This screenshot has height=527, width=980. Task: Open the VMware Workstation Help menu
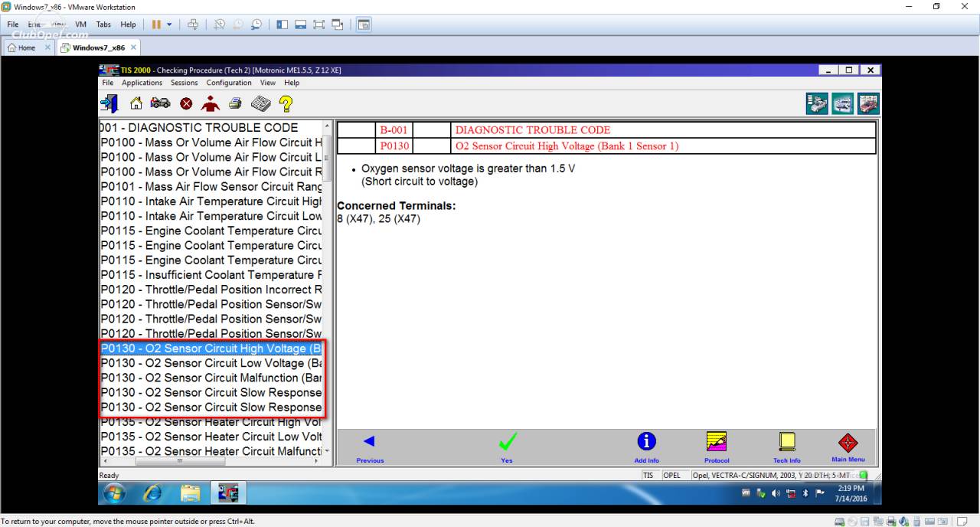coord(128,25)
